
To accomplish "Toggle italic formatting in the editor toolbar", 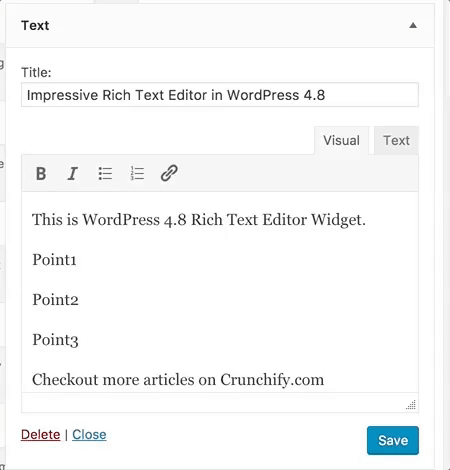I will 72,173.
